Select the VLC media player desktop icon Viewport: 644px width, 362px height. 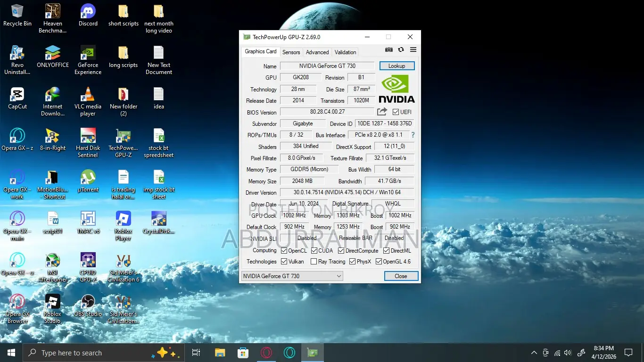pos(88,101)
